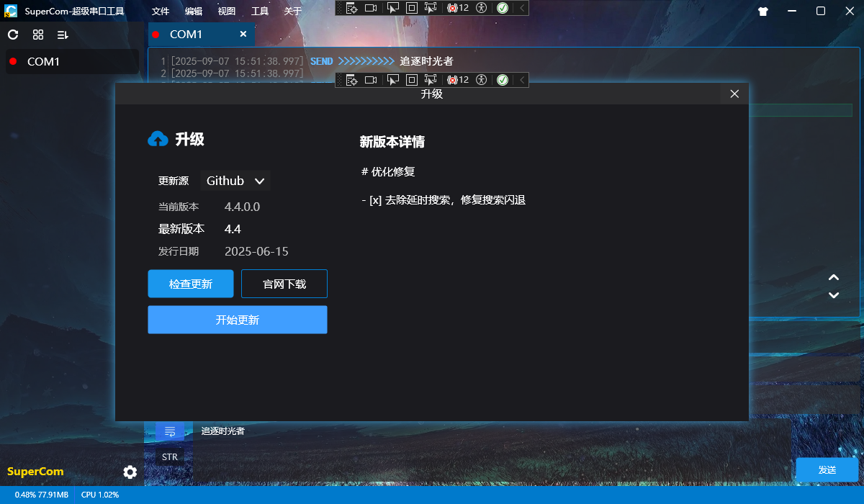The height and width of the screenshot is (504, 864).
Task: Click the 发送 send button
Action: tap(827, 469)
